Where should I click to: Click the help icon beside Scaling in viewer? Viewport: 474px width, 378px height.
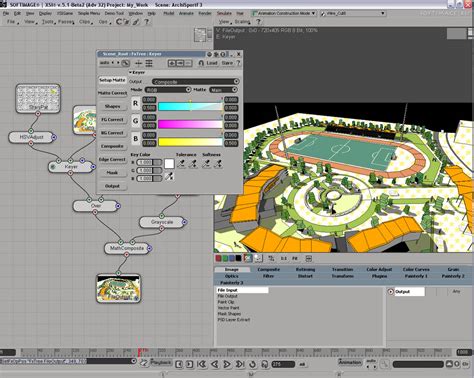click(258, 22)
